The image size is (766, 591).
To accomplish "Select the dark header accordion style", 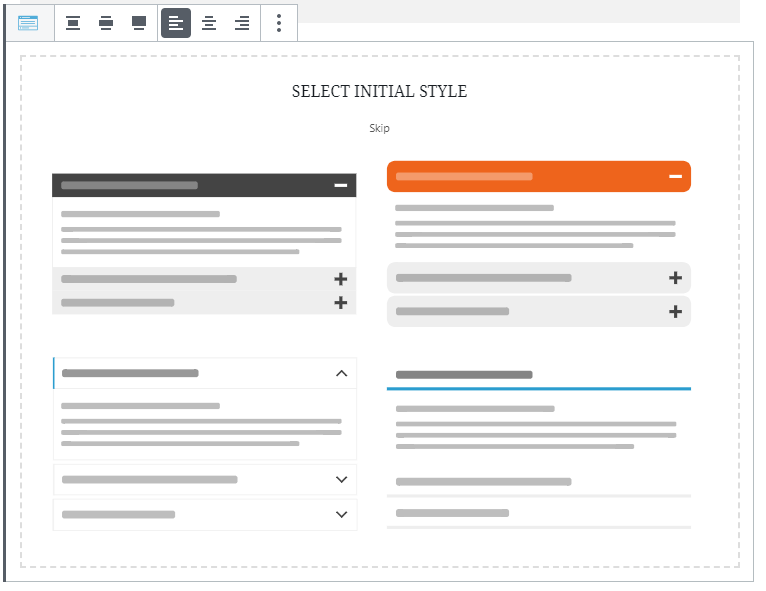I will [x=204, y=244].
